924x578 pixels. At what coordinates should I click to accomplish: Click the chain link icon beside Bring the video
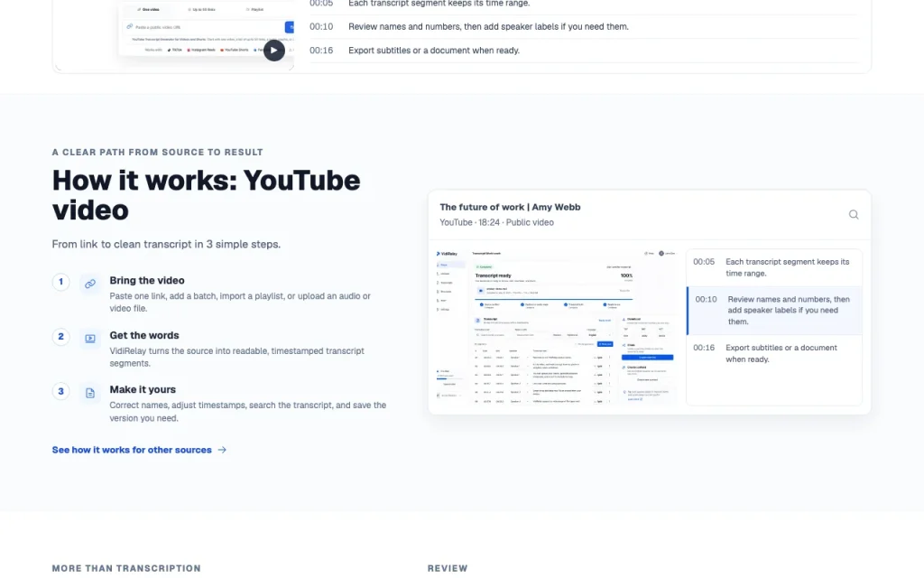90,284
